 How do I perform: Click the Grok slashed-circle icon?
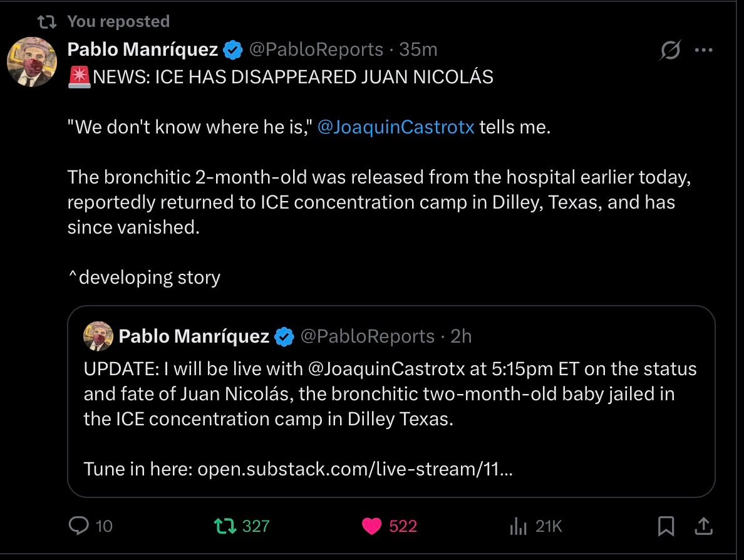point(669,51)
